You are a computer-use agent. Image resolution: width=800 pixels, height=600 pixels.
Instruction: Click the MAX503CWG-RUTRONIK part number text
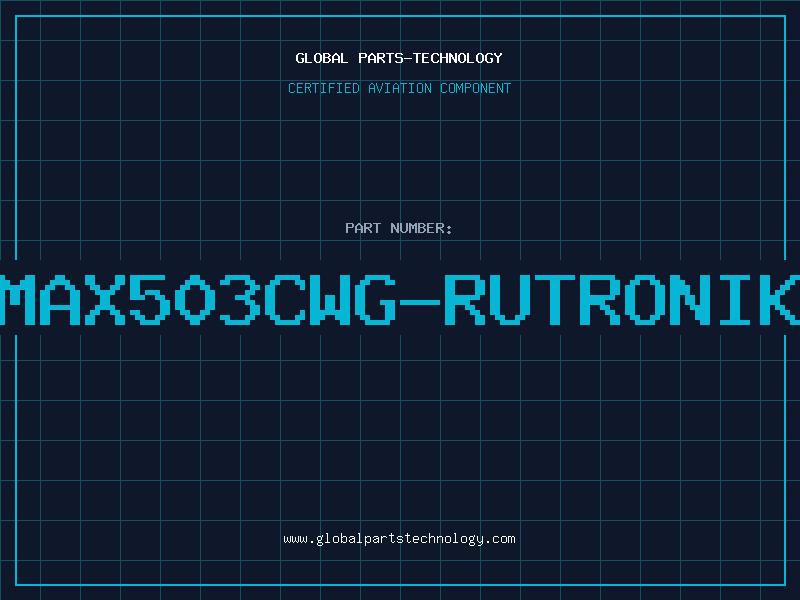400,299
